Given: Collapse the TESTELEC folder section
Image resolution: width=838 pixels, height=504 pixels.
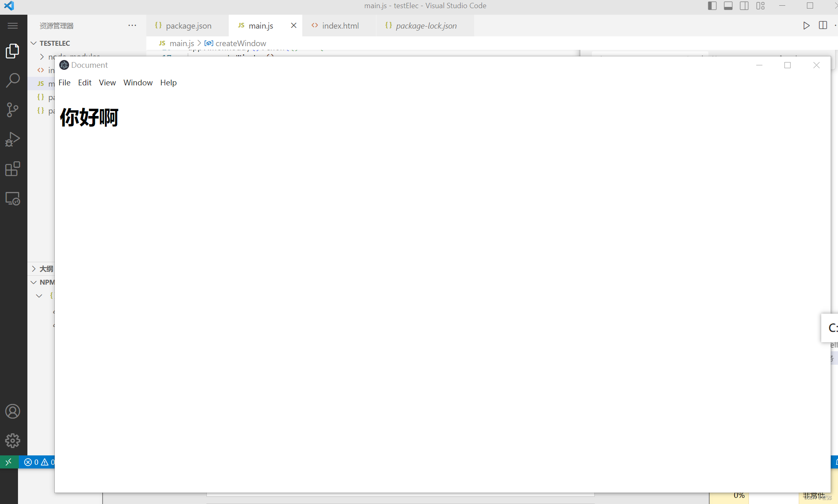Looking at the screenshot, I should 34,43.
